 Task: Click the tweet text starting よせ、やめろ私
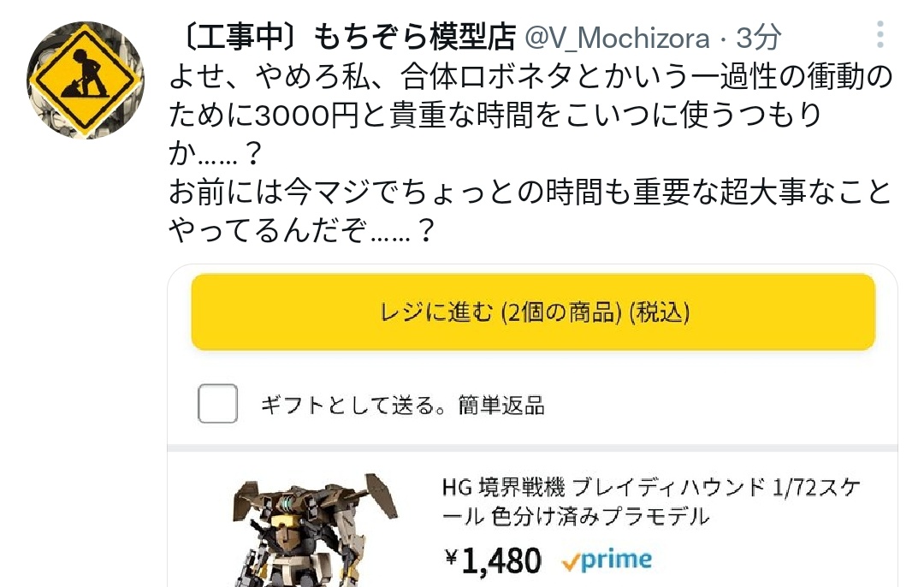[x=530, y=115]
